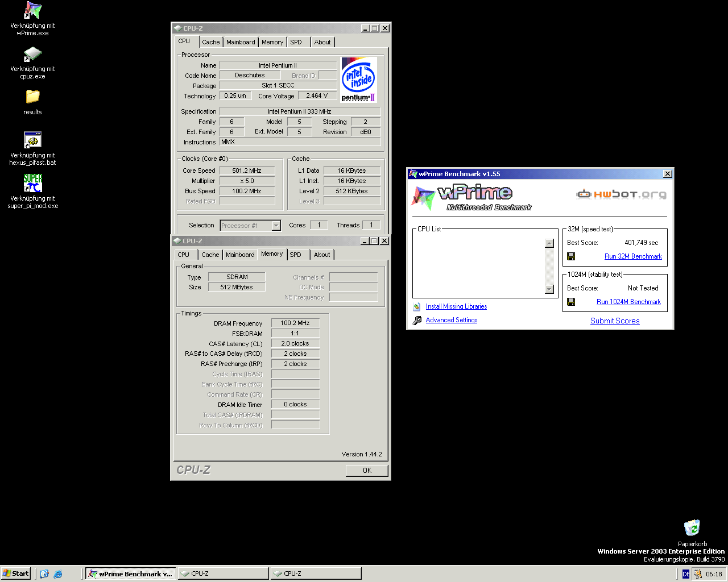
Task: Open Install Missing Libraries link
Action: (x=456, y=306)
